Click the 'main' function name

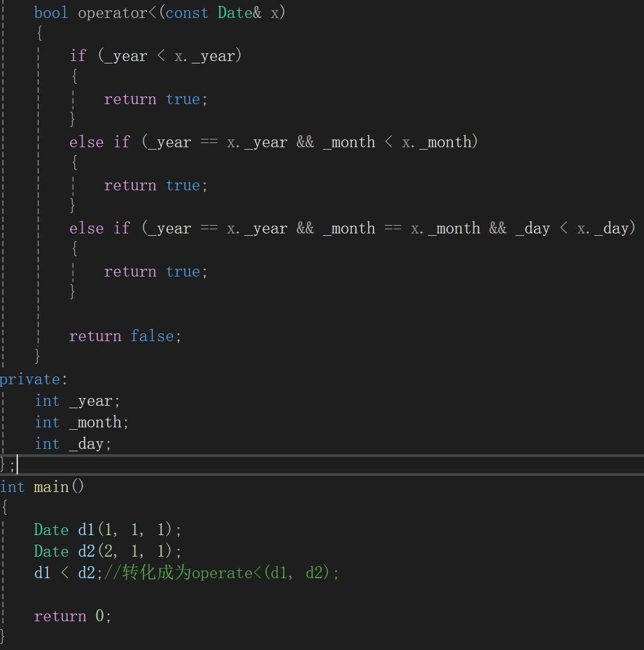(51, 487)
